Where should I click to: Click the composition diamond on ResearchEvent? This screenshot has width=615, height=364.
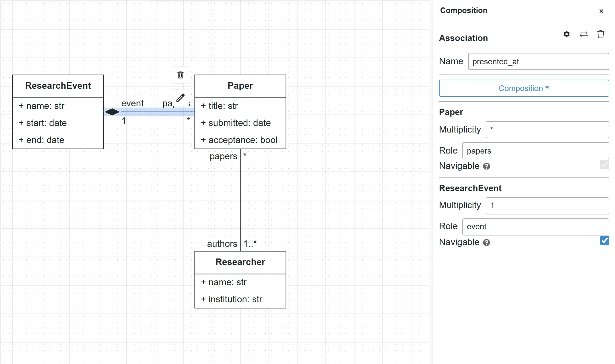[112, 112]
